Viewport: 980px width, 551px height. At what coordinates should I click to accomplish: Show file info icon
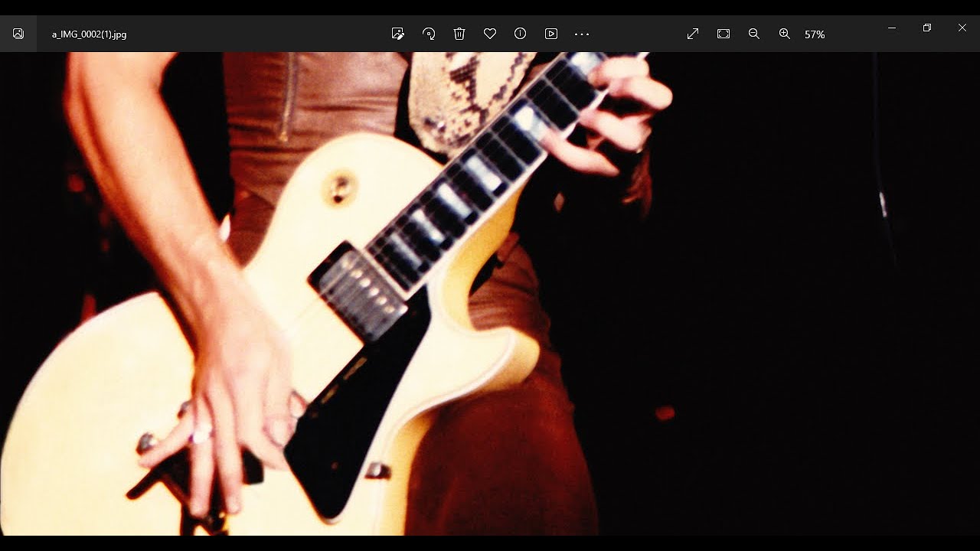click(x=521, y=34)
